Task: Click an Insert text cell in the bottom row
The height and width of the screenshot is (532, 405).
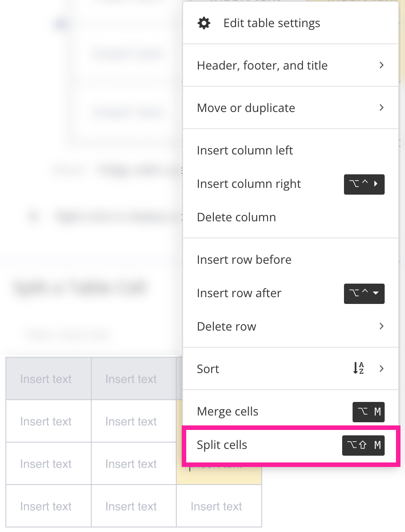Action: point(46,506)
